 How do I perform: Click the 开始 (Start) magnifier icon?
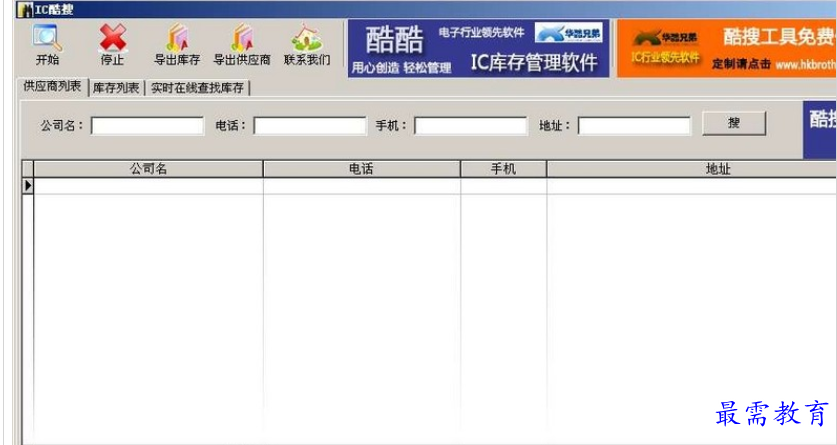(47, 38)
